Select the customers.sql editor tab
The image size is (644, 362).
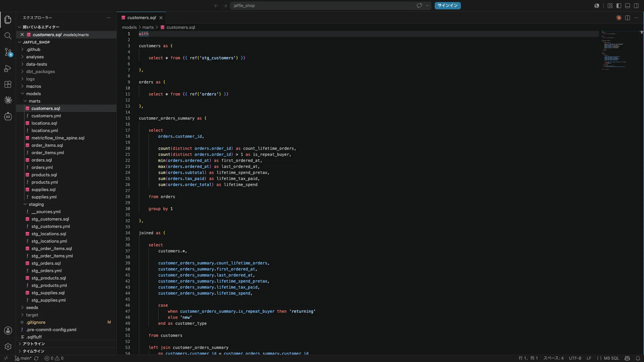pyautogui.click(x=141, y=18)
